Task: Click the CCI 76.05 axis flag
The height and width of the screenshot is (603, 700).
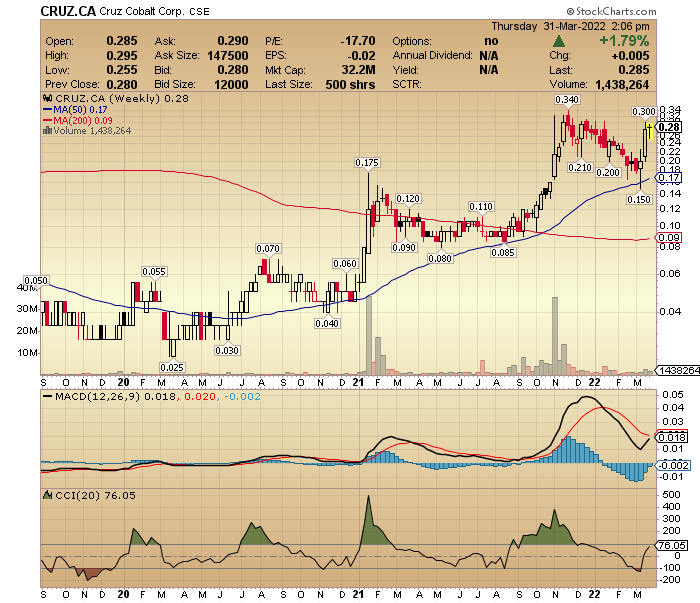Action: [671, 545]
